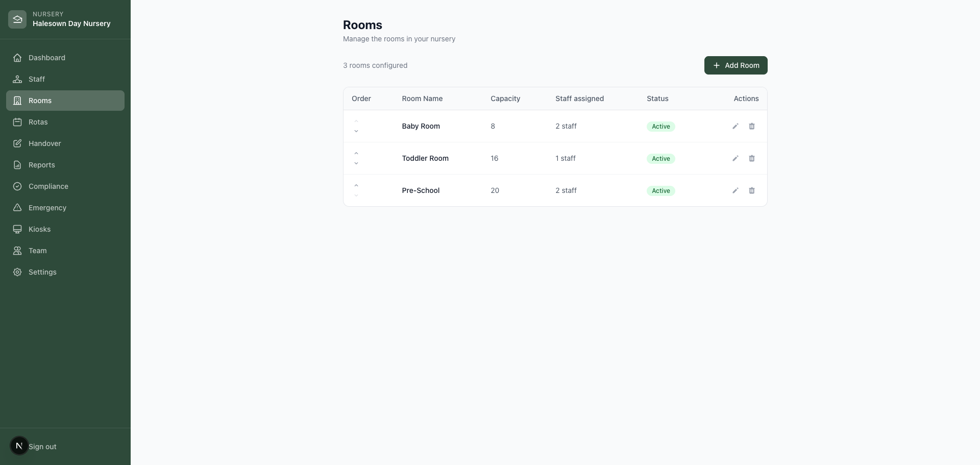This screenshot has width=980, height=465.
Task: Navigate to Handover
Action: (x=65, y=143)
